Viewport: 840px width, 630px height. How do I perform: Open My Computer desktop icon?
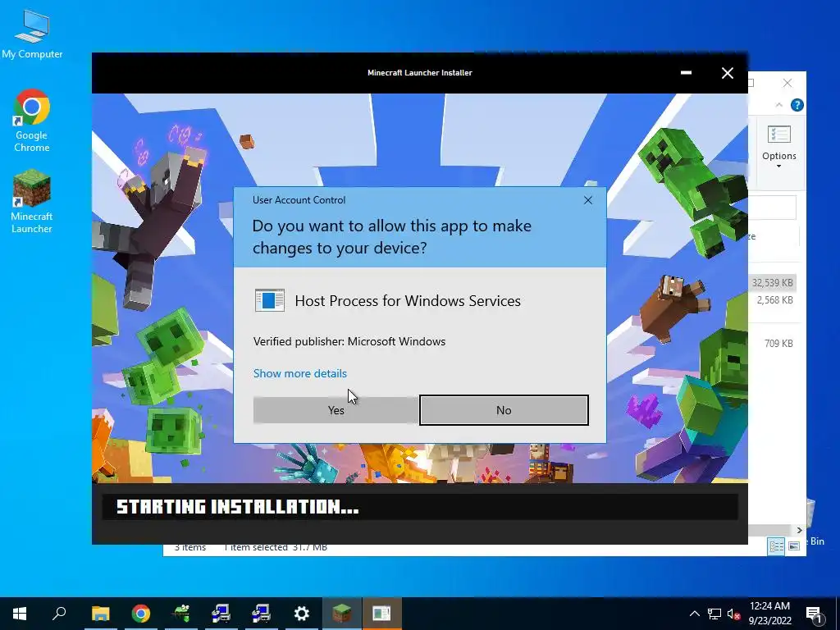tap(32, 33)
